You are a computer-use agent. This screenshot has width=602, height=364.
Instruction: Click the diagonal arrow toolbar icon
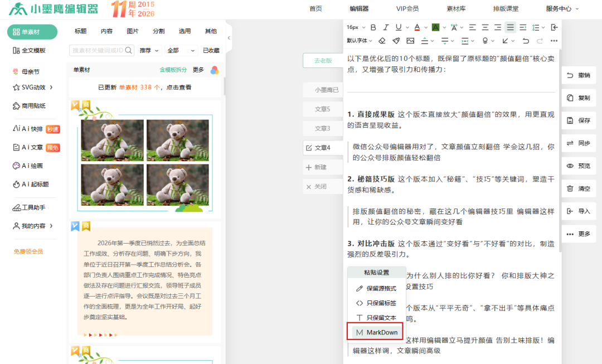(505, 41)
